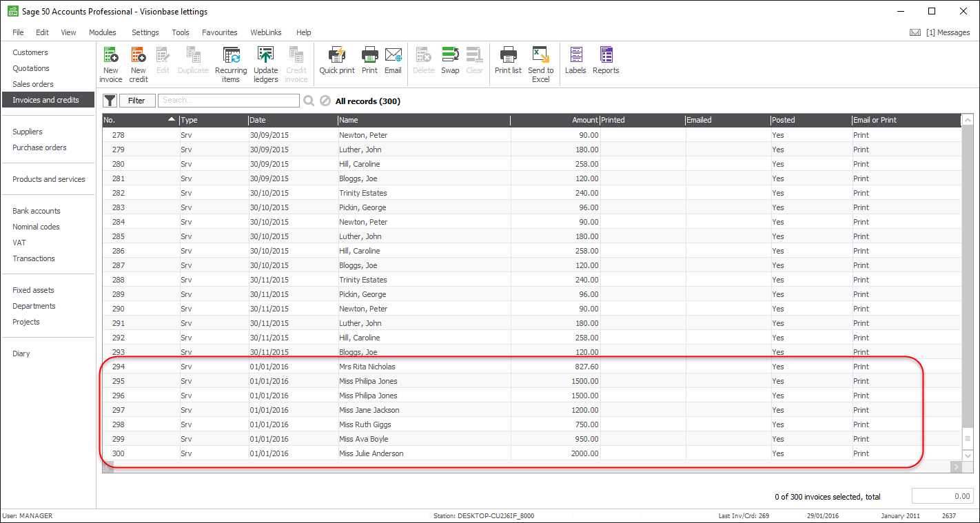Image resolution: width=980 pixels, height=523 pixels.
Task: Select invoice 282 Trinity Estates row
Action: pos(532,193)
